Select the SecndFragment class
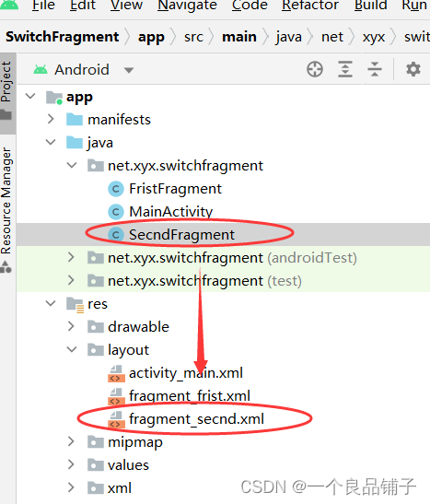 [181, 235]
